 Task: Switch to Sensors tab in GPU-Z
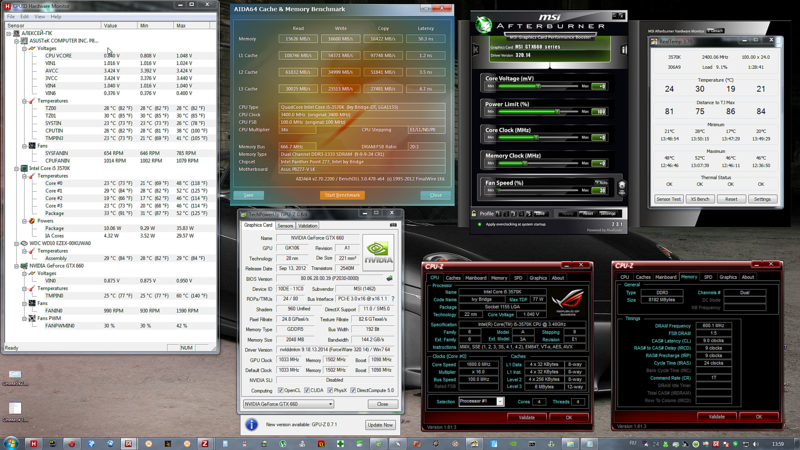285,226
